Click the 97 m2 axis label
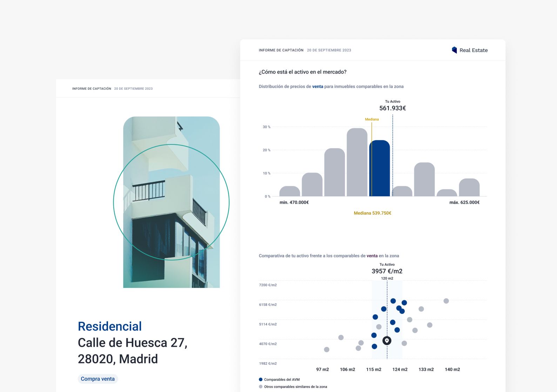The height and width of the screenshot is (392, 557). point(322,370)
